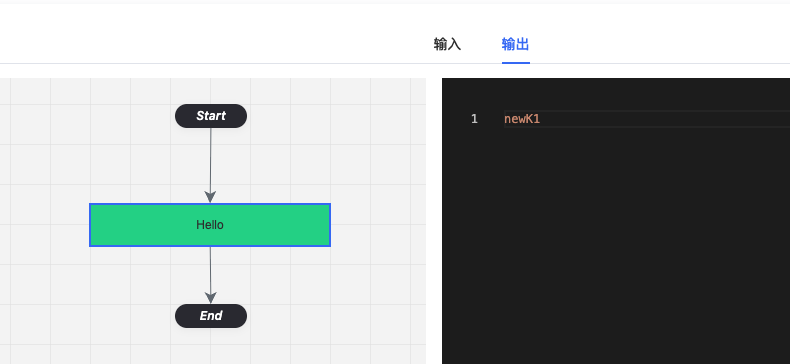The height and width of the screenshot is (364, 790).
Task: Click empty canvas area below the End node
Action: coord(211,348)
